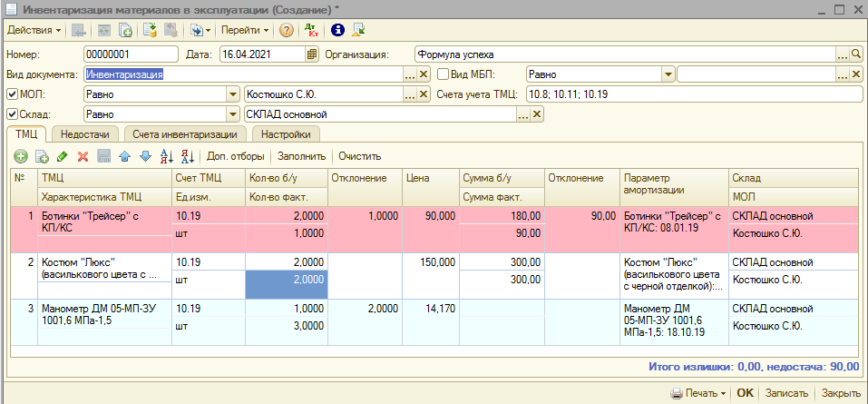
Task: Open calendar picker next to date
Action: [x=313, y=54]
